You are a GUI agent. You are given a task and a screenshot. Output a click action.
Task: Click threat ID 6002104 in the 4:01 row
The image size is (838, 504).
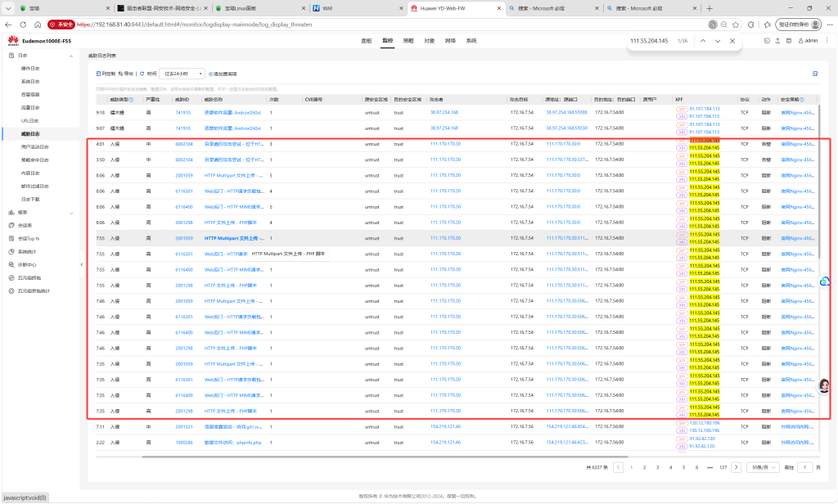(x=184, y=144)
